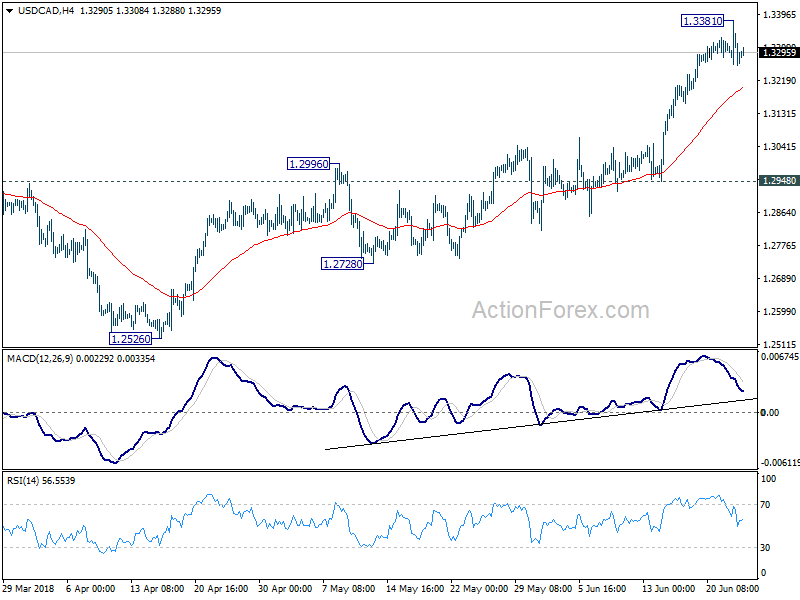The height and width of the screenshot is (600, 800).
Task: Click the 1.27280 low price label
Action: (342, 264)
